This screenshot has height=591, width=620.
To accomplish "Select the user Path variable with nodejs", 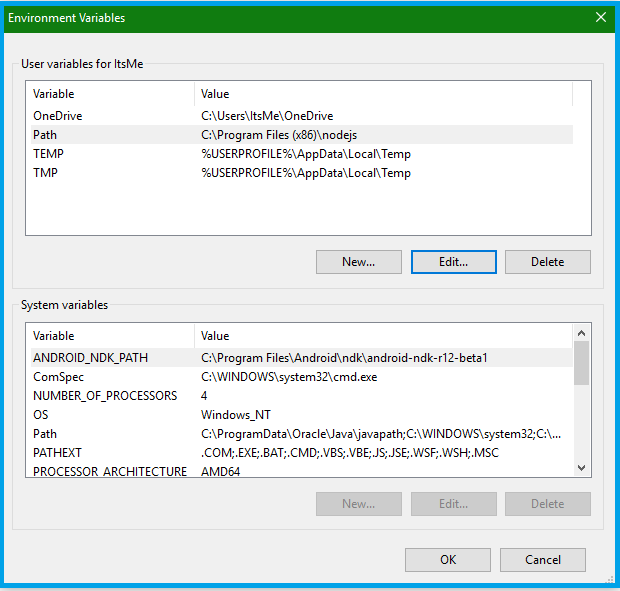I will [x=302, y=135].
